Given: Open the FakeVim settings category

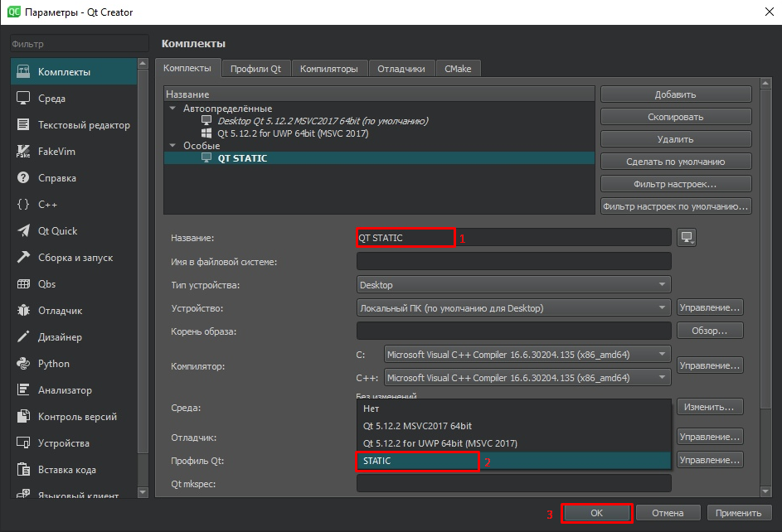Looking at the screenshot, I should pos(74,151).
